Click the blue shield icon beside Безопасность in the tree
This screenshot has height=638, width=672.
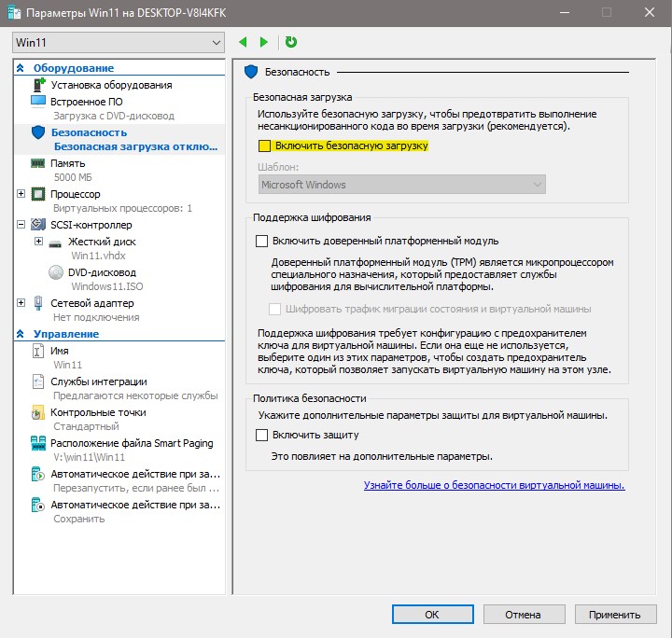click(38, 132)
